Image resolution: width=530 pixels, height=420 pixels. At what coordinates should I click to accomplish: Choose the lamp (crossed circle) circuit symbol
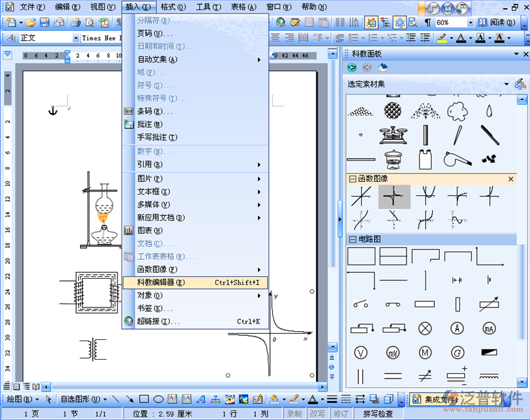click(425, 328)
